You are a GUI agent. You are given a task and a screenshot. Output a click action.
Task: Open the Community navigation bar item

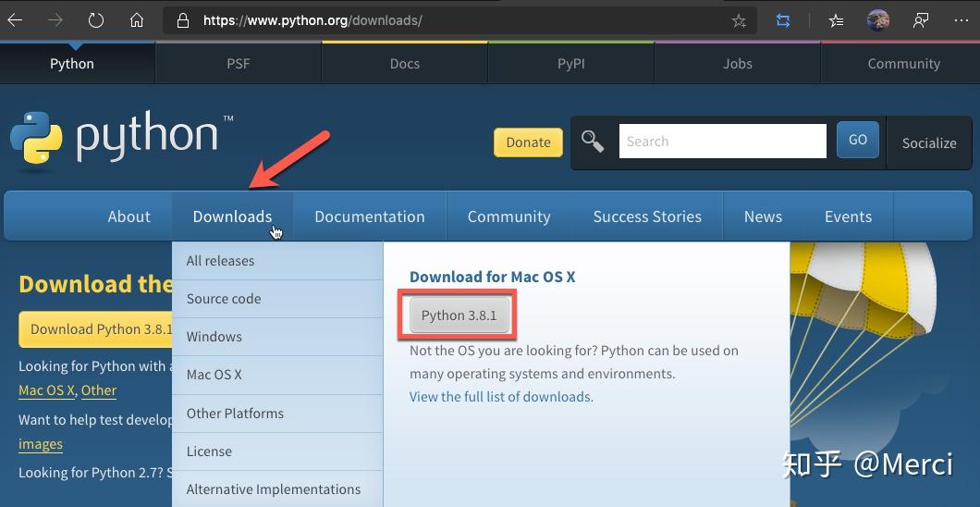coord(508,216)
